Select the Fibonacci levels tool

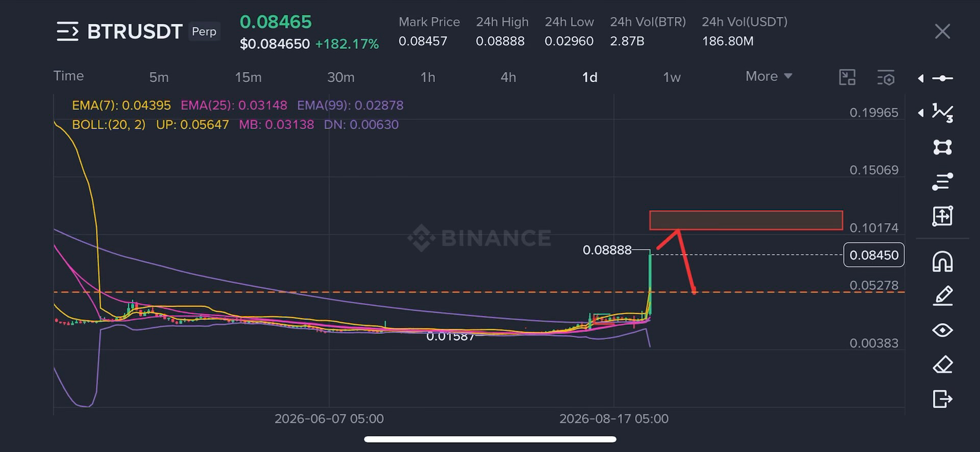click(943, 182)
